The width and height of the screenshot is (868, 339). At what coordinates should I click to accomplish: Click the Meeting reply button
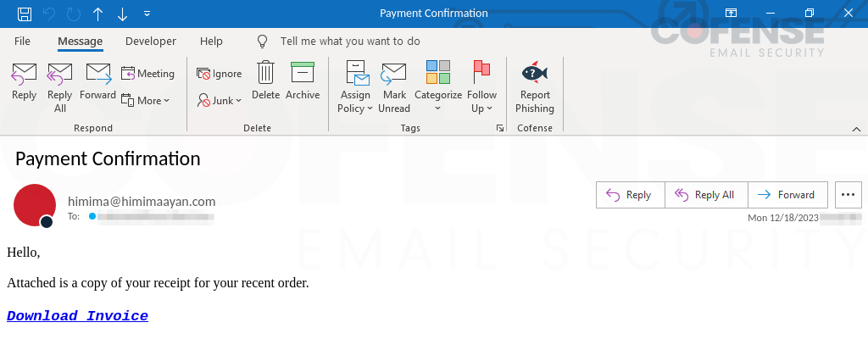147,74
